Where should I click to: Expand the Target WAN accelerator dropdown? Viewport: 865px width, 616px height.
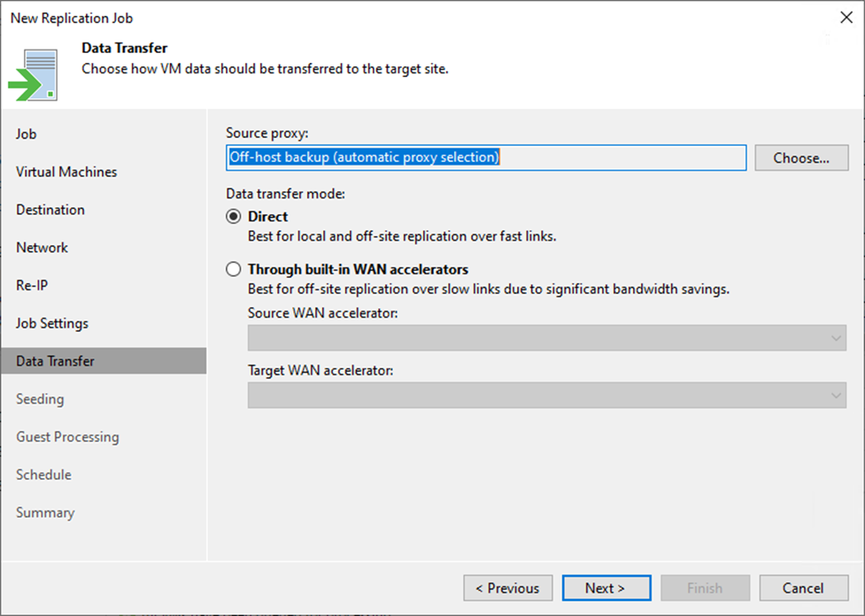click(x=546, y=396)
